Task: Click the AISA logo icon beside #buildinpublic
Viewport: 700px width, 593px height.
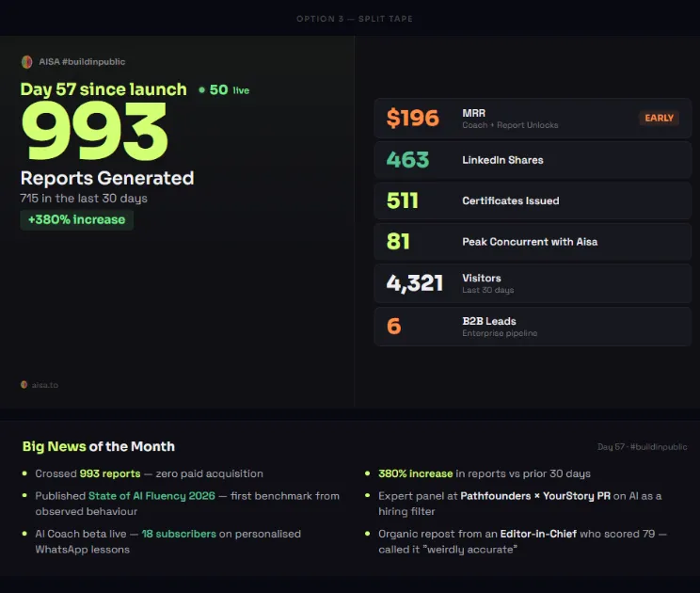Action: (x=26, y=61)
